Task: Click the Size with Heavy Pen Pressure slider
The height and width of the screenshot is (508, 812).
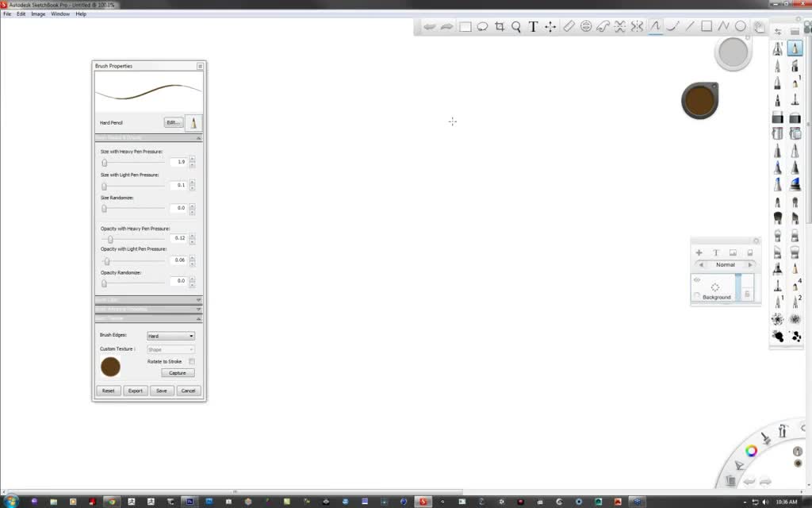Action: [133, 163]
